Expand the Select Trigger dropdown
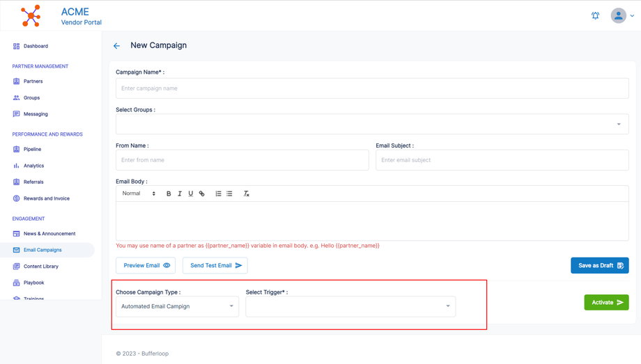The image size is (641, 364). point(350,306)
